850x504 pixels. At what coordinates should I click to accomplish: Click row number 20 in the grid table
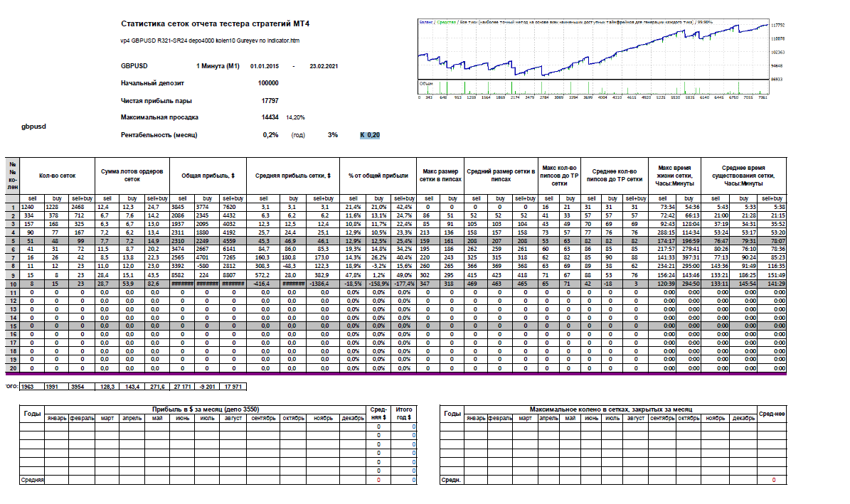click(x=13, y=368)
